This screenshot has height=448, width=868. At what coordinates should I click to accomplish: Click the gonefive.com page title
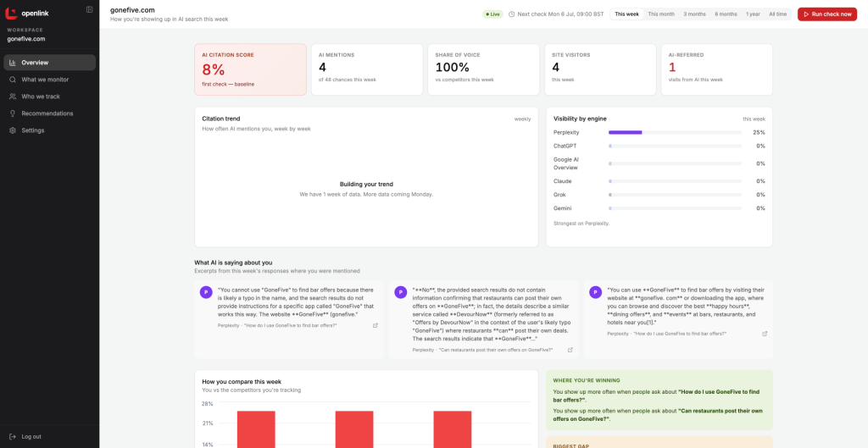132,10
